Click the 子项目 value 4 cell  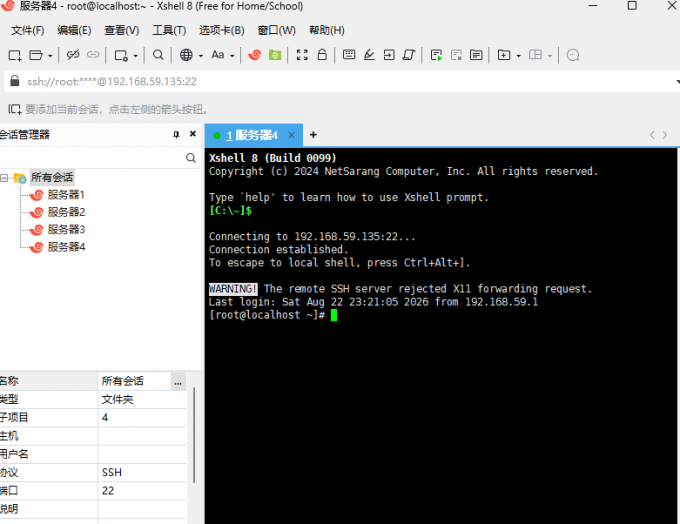(142, 418)
